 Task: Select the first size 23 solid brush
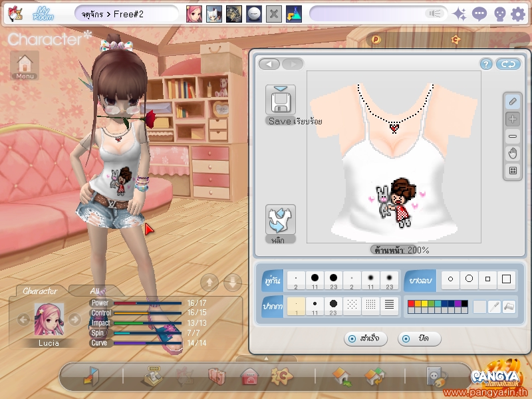pos(334,281)
